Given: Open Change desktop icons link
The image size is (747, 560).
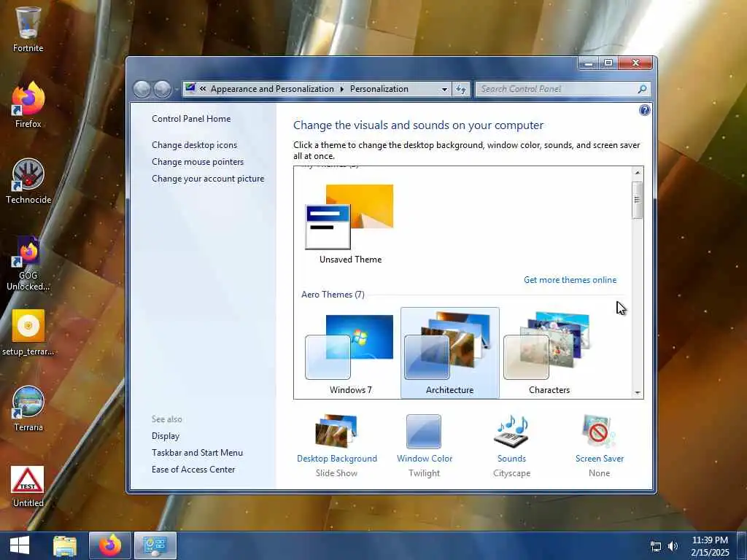Looking at the screenshot, I should pyautogui.click(x=194, y=145).
